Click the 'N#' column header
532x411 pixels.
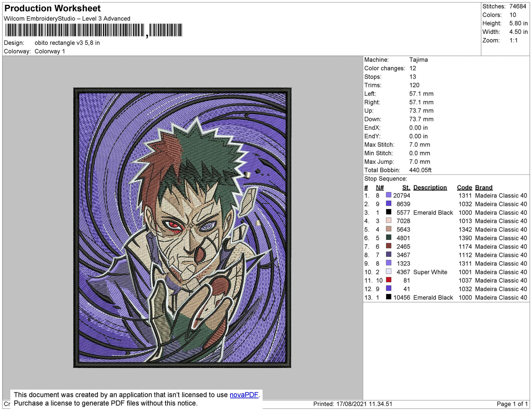click(380, 187)
